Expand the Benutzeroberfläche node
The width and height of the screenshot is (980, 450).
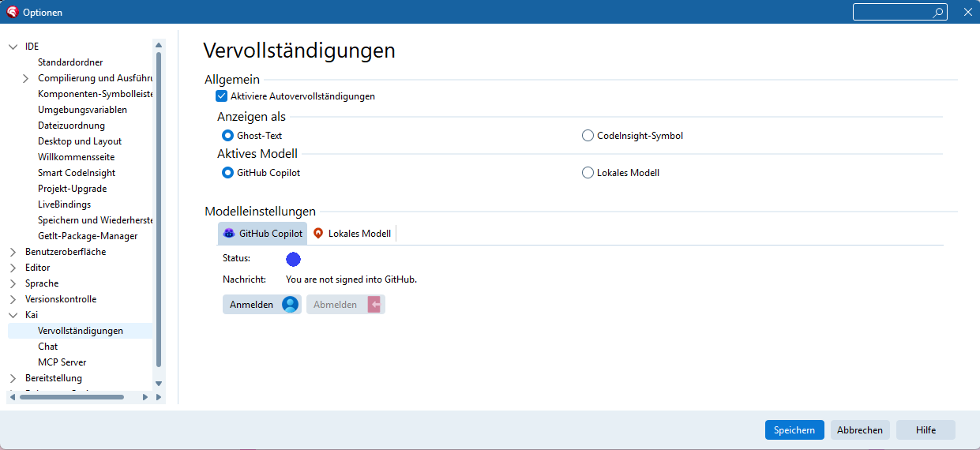13,252
